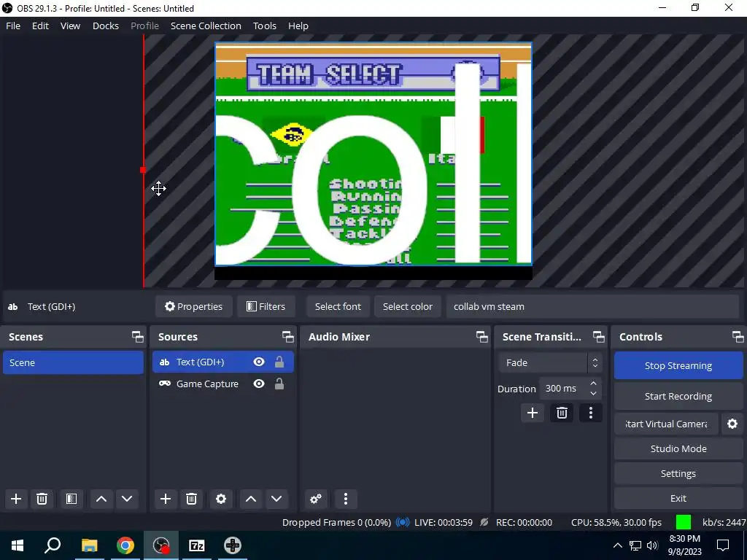
Task: Click Select color
Action: point(408,307)
